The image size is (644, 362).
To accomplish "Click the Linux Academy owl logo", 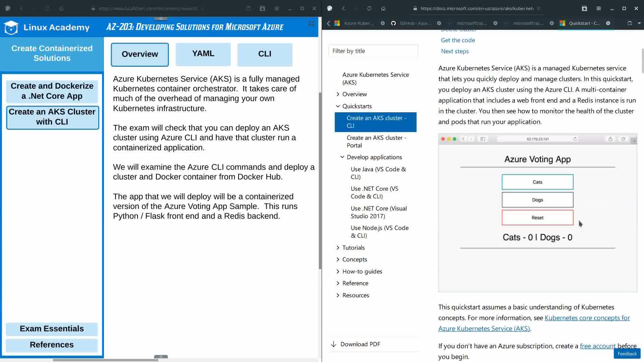I will (x=11, y=27).
